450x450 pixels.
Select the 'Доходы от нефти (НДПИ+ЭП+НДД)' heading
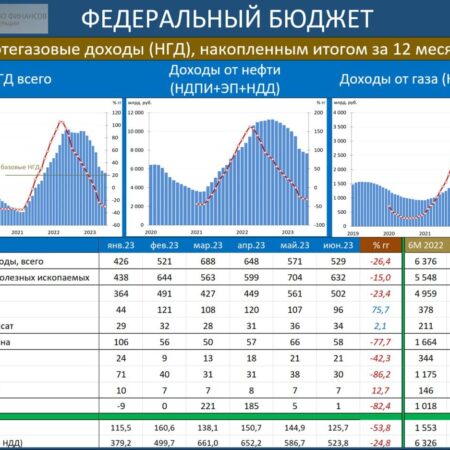[225, 80]
